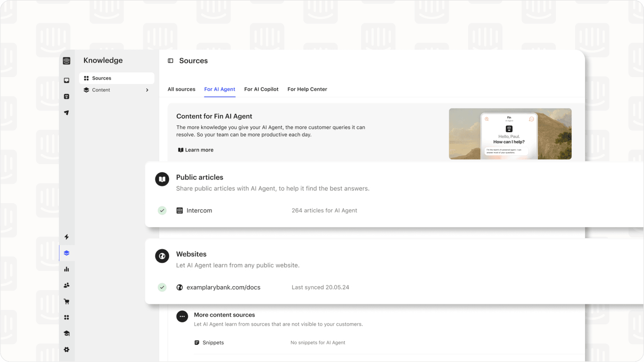Open the lightning bolt automation icon
Viewport: 644px width, 362px height.
pos(67,237)
